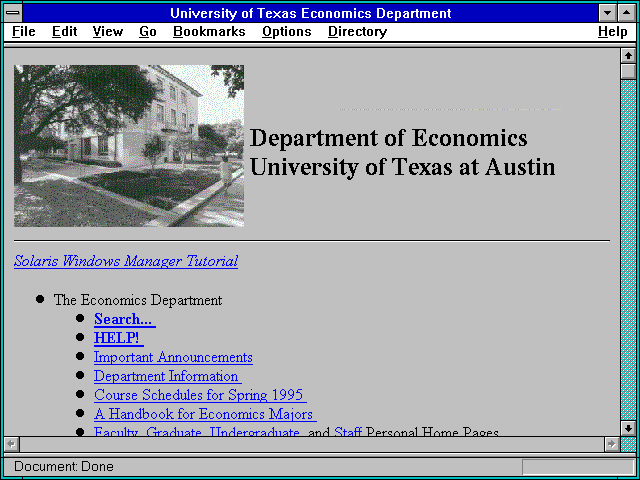The height and width of the screenshot is (480, 640).
Task: Open the View menu
Action: point(108,32)
